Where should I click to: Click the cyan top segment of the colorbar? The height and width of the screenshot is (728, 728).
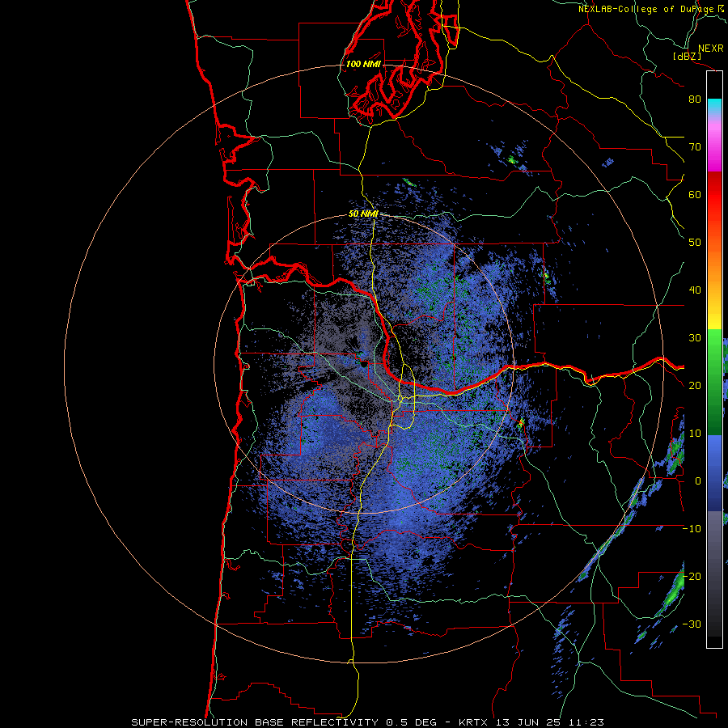(714, 104)
